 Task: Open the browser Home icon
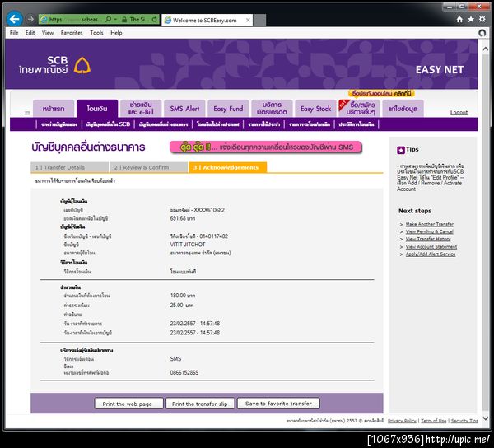coord(459,20)
